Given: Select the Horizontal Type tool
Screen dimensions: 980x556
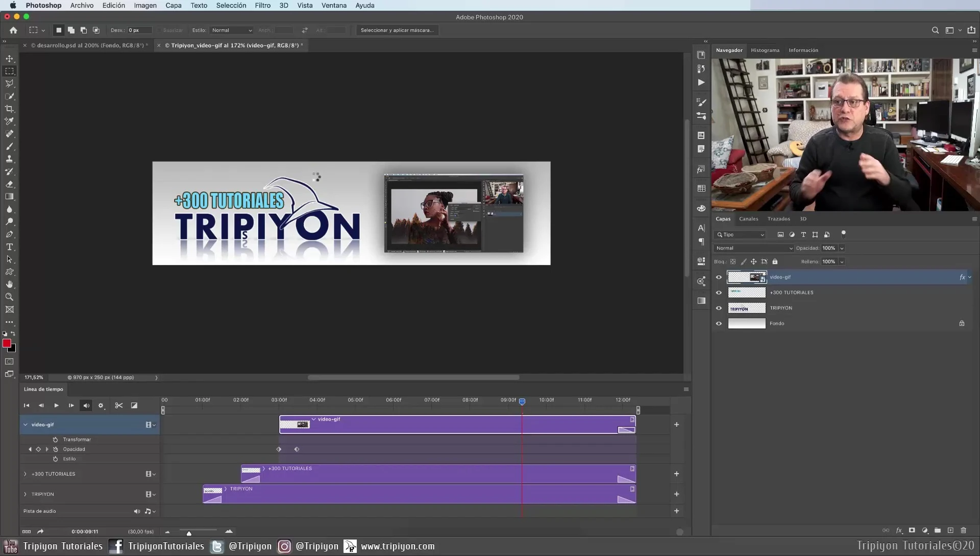Looking at the screenshot, I should (x=10, y=247).
